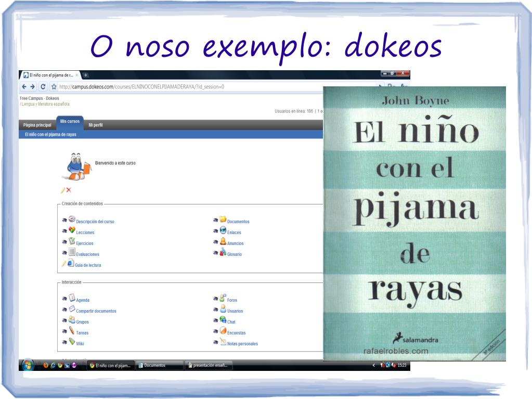Click the Glosario icon
This screenshot has height=399, width=532.
tap(223, 252)
